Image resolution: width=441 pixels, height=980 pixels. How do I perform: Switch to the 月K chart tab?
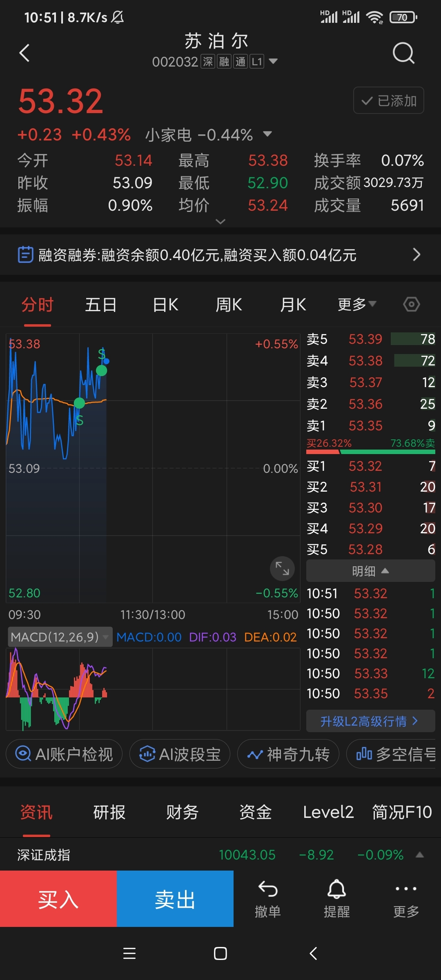click(293, 305)
